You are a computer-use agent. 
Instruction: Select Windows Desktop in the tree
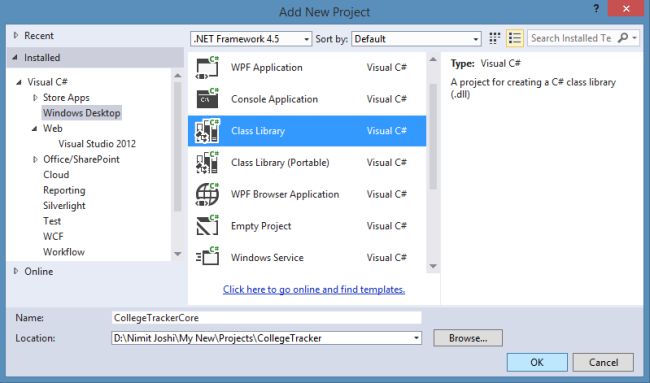coord(82,113)
